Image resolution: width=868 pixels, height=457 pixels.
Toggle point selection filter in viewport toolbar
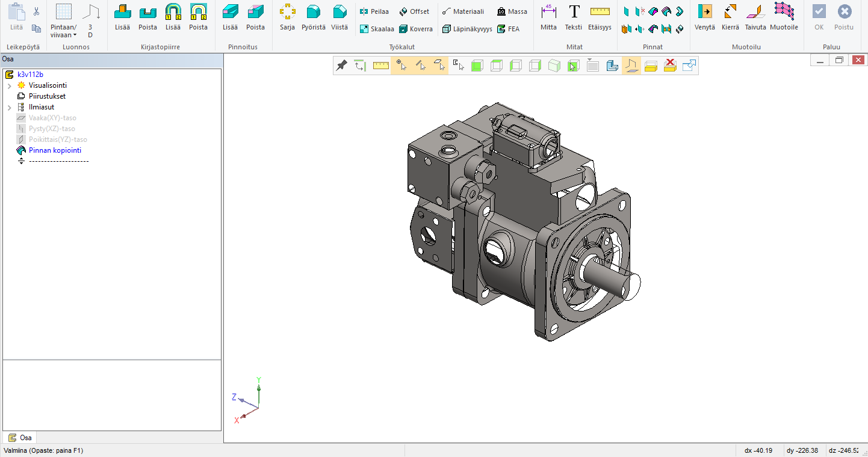[401, 66]
